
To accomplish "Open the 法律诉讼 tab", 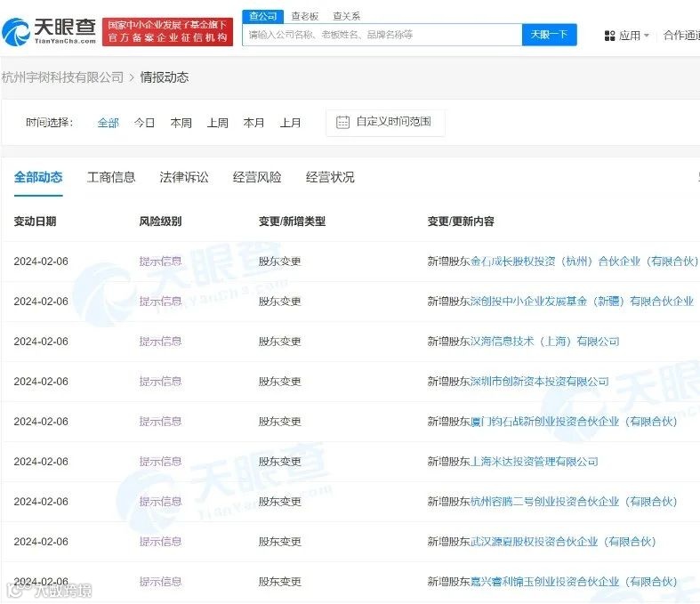I will pyautogui.click(x=184, y=177).
